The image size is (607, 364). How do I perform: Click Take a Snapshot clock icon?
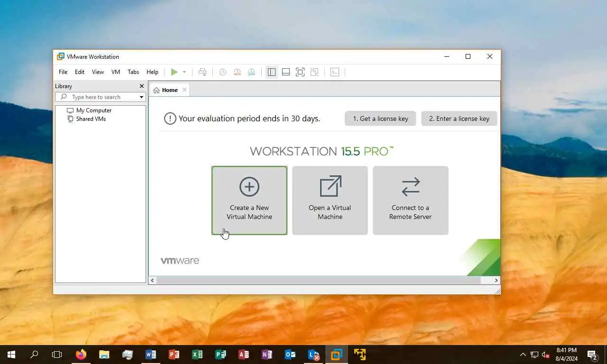coord(222,72)
